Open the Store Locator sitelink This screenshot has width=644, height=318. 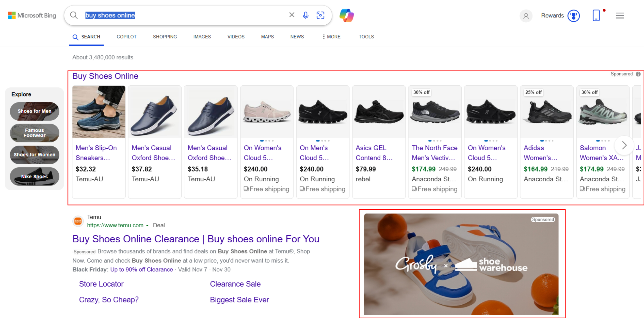click(101, 284)
